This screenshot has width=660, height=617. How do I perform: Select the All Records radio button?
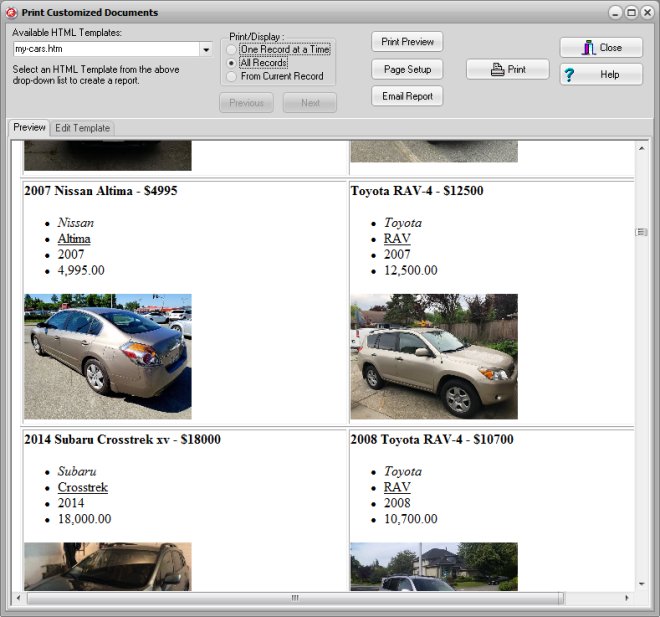[x=231, y=63]
